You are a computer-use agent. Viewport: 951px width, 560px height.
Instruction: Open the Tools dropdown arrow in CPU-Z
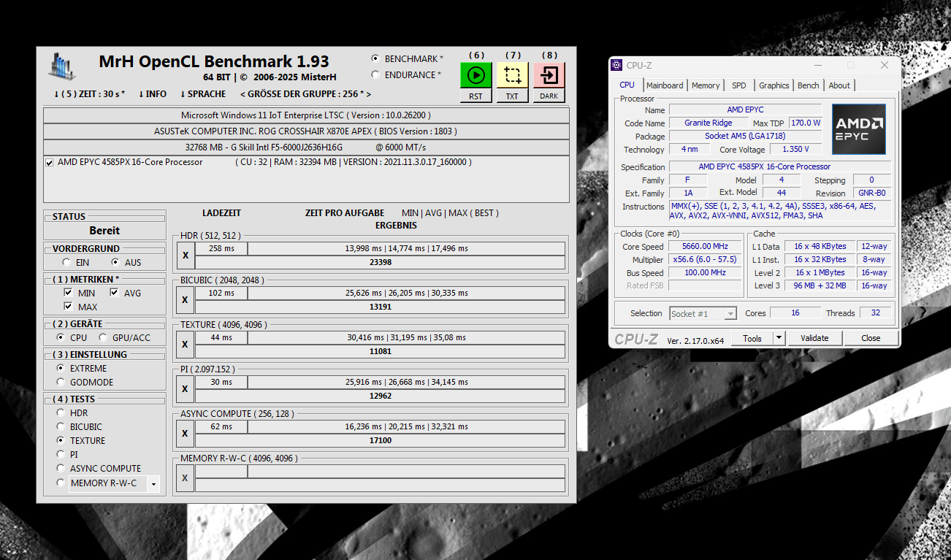pos(779,338)
